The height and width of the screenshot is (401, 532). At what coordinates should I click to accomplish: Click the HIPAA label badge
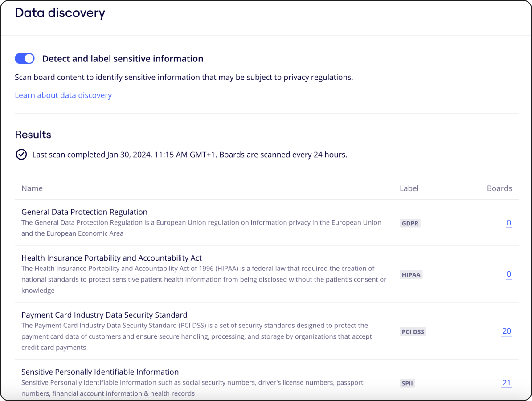pyautogui.click(x=411, y=275)
